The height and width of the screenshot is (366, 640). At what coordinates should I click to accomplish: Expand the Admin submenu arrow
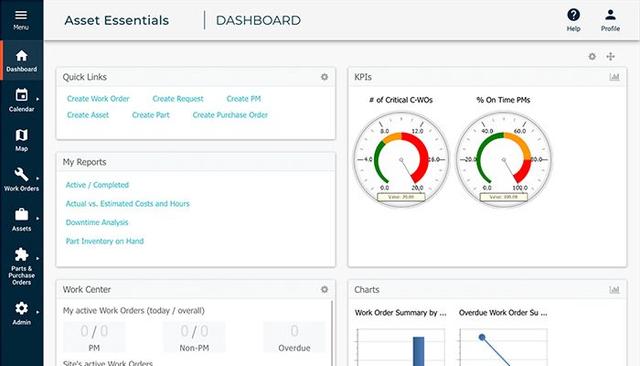click(x=38, y=312)
